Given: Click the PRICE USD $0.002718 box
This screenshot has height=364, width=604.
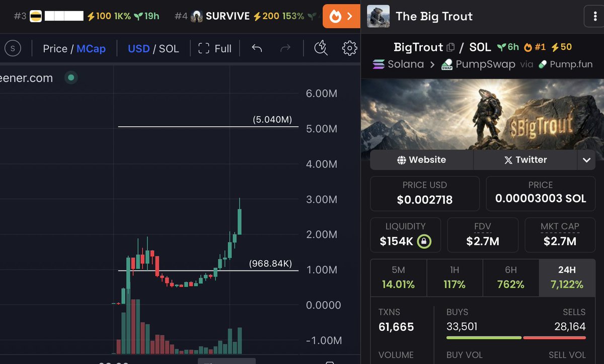Looking at the screenshot, I should (425, 193).
